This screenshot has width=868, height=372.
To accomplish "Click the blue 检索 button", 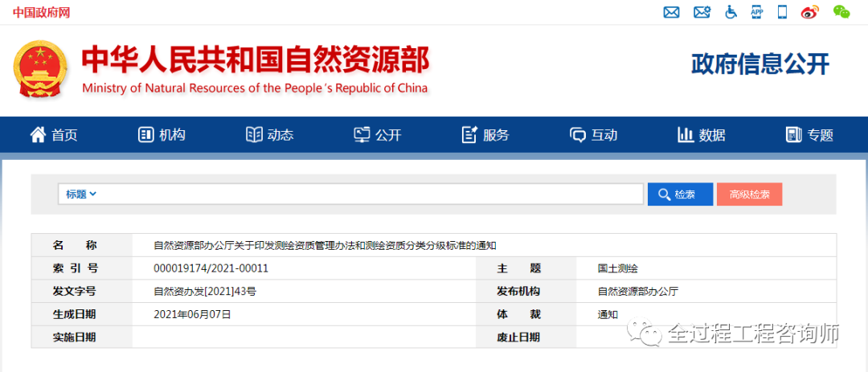I will tap(681, 194).
